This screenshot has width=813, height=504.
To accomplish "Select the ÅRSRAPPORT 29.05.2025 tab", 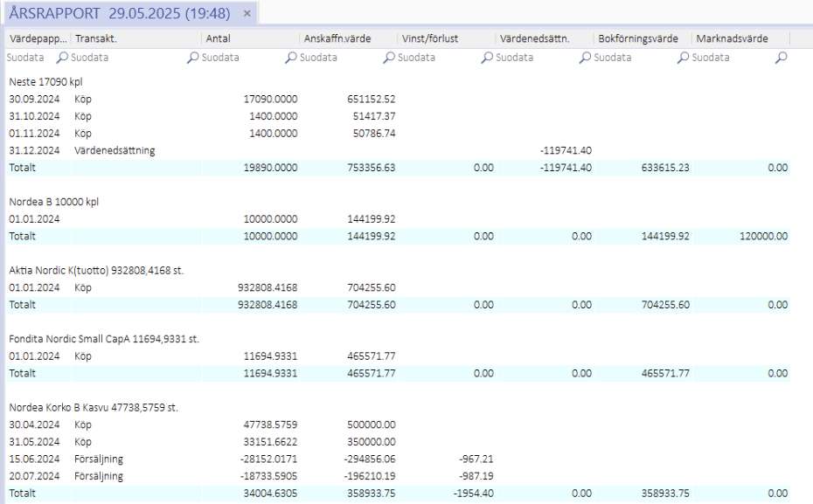I will (x=118, y=13).
